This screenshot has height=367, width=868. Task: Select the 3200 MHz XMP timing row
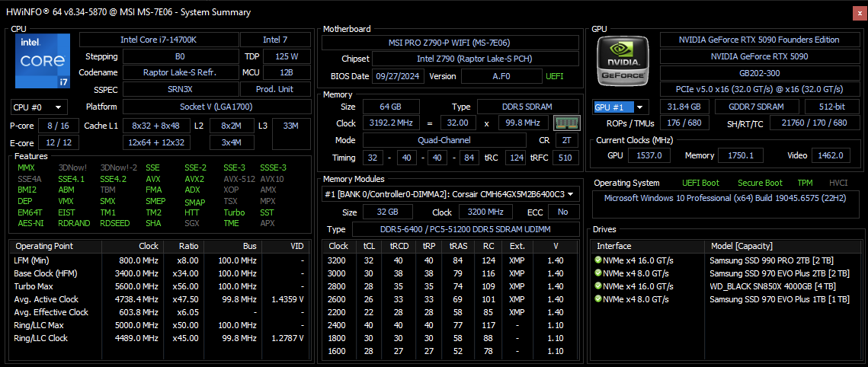click(x=450, y=260)
